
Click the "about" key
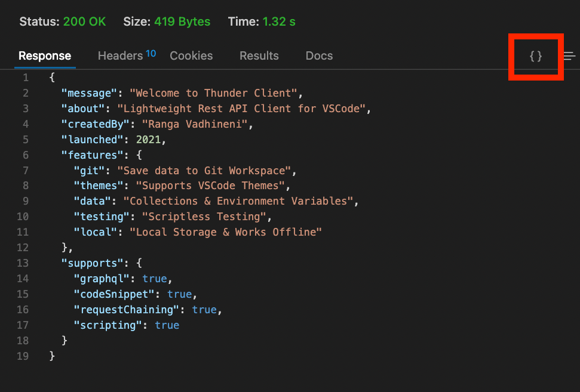pyautogui.click(x=83, y=109)
